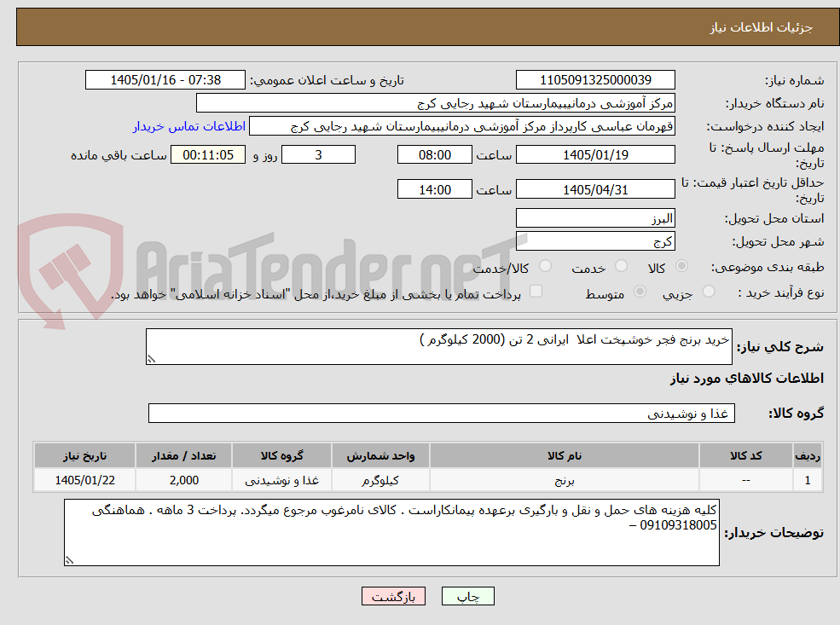
Task: Click the نوع فرآیند خرید label
Action: pos(781,292)
